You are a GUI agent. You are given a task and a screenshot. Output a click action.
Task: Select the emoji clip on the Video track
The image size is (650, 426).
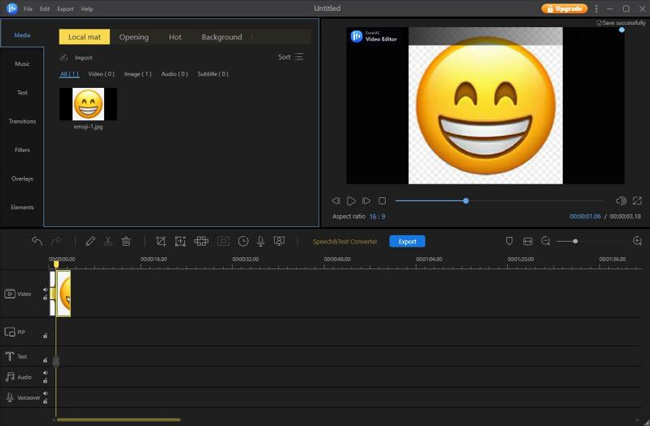[63, 293]
